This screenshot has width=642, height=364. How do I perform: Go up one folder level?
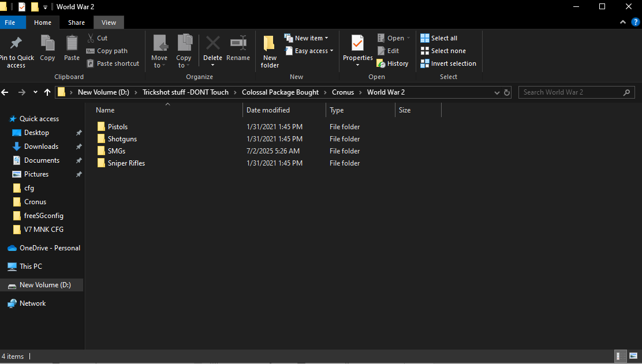click(47, 92)
